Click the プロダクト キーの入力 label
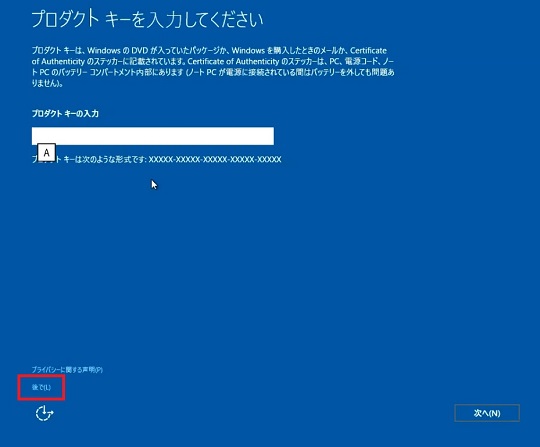The width and height of the screenshot is (540, 447). (x=65, y=114)
